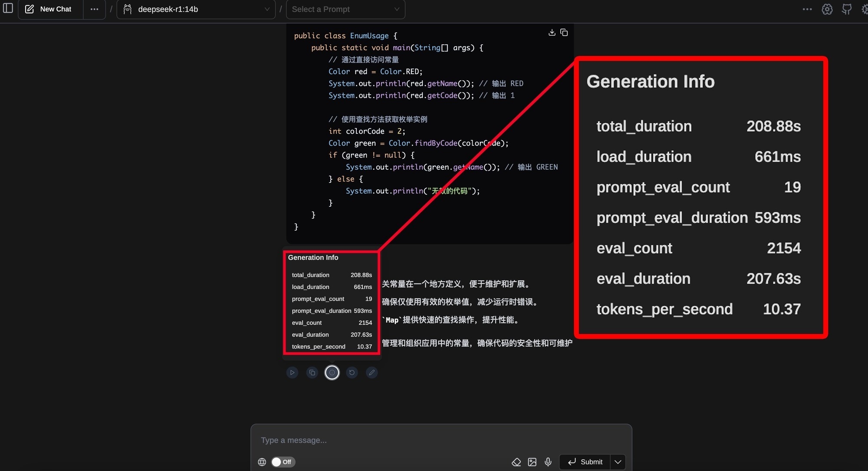Open the Select a Prompt dropdown
This screenshot has width=868, height=471.
pyautogui.click(x=345, y=9)
